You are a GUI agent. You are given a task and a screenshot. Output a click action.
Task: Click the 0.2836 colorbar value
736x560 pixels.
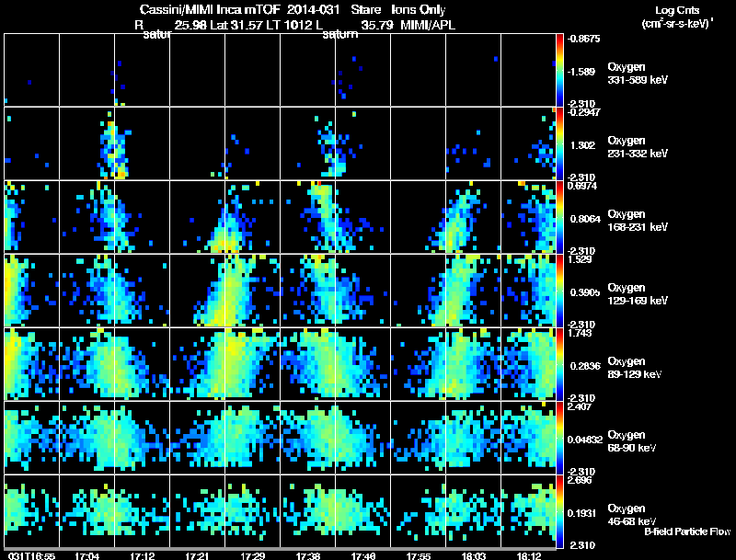(x=585, y=366)
